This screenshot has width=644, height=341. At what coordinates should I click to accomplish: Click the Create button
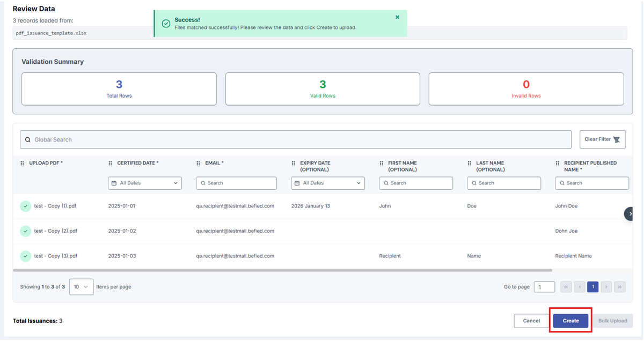click(x=571, y=321)
